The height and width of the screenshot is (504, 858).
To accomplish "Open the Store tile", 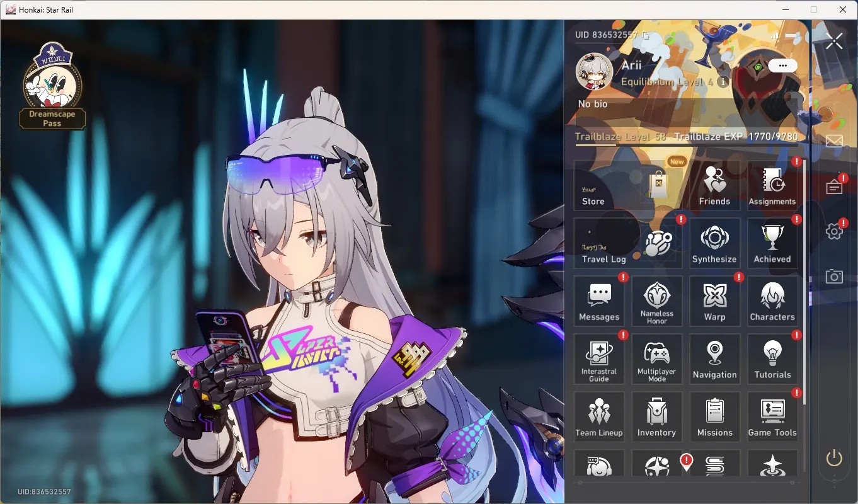I will click(627, 185).
